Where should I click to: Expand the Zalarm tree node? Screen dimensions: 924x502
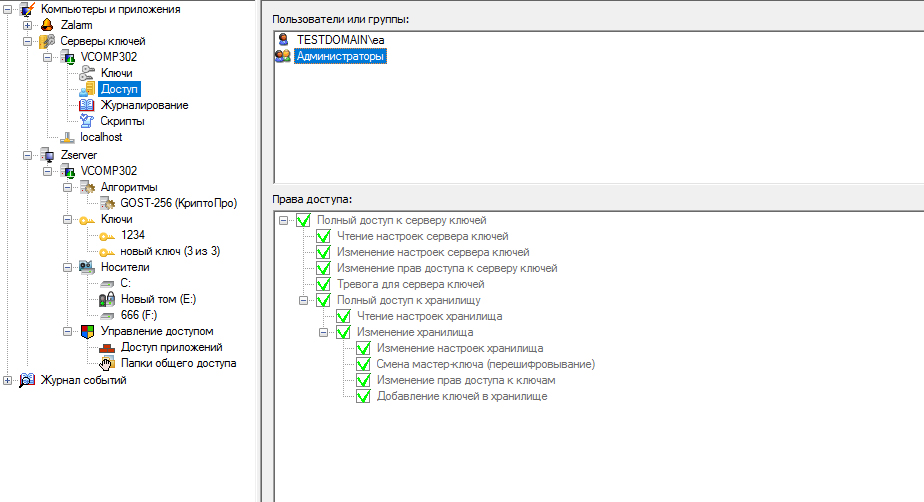(27, 25)
